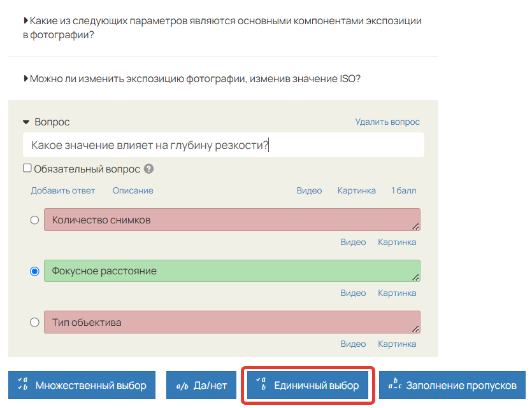Add Видео under Фокусное расстояние answer
This screenshot has height=408, width=532.
(x=353, y=293)
